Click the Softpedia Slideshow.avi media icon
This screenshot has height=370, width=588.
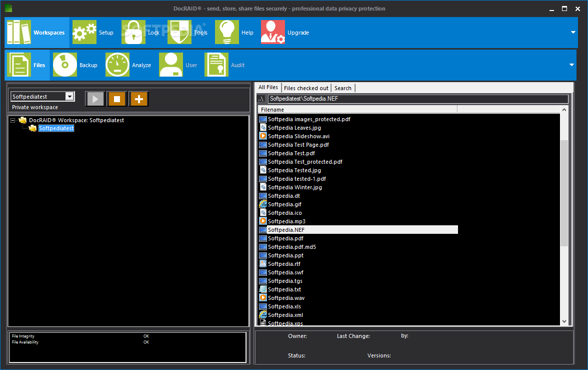coord(263,136)
